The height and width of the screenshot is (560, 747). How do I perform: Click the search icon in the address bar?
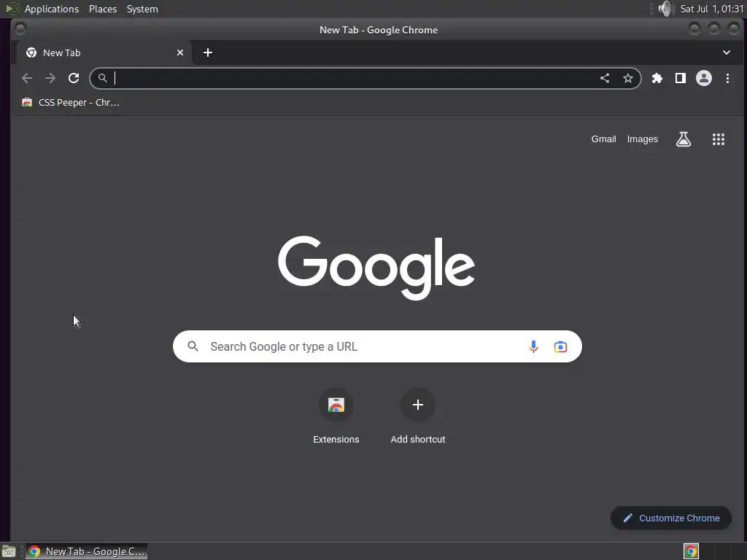[102, 77]
